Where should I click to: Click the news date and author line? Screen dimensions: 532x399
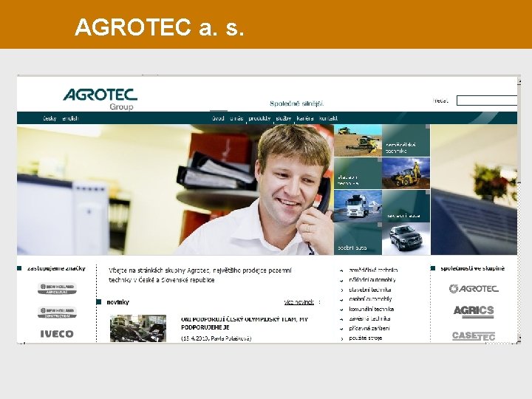216,338
